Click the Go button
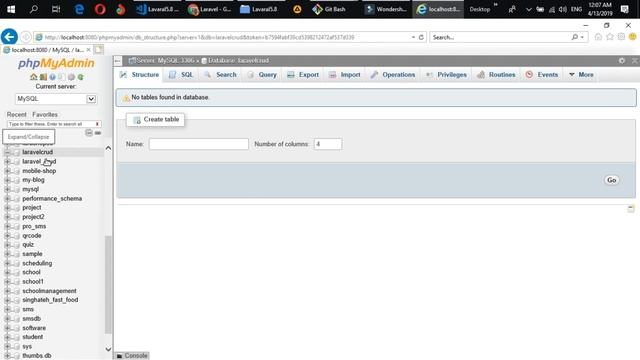The image size is (640, 360). 611,180
